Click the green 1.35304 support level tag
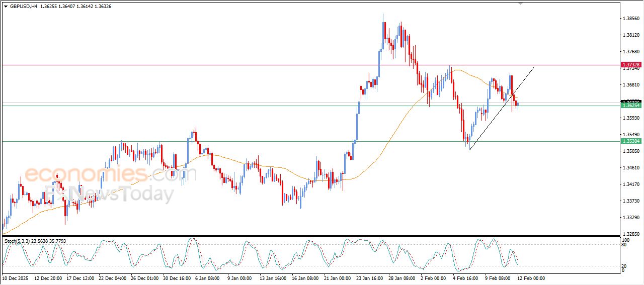 pos(630,141)
